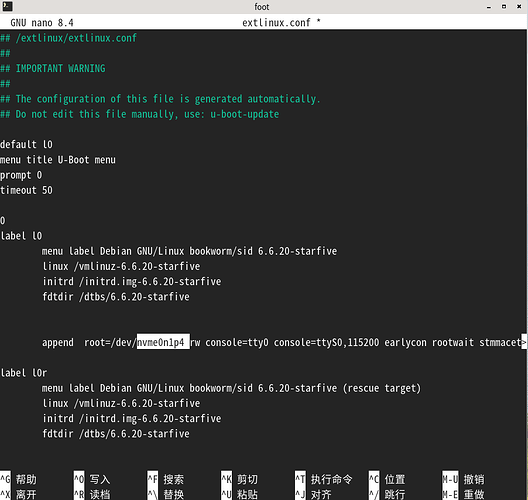Click the line overflow marker after stmmaceth
Viewport: 528px width, 500px height.
click(524, 342)
